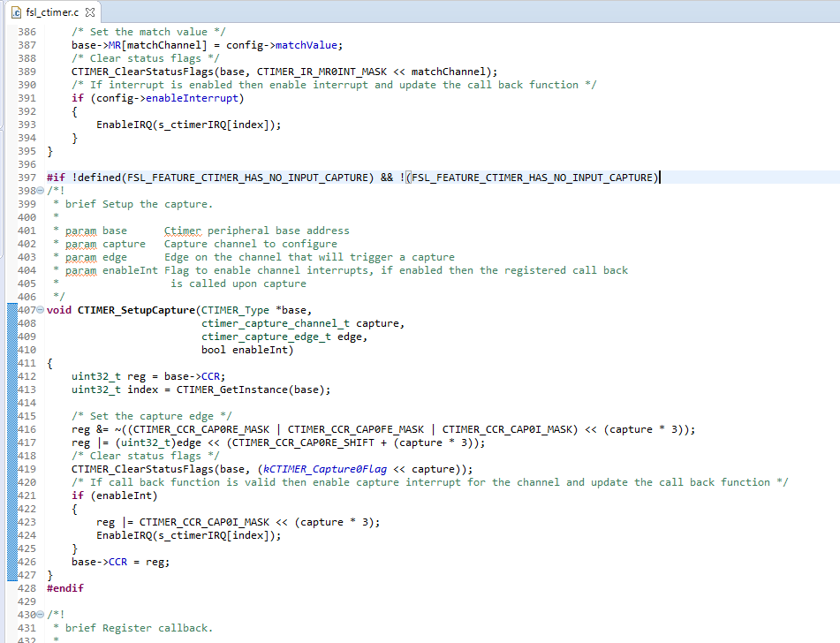Click the misspelled 'Ctimer' word on line 401
840x643 pixels.
coord(183,231)
